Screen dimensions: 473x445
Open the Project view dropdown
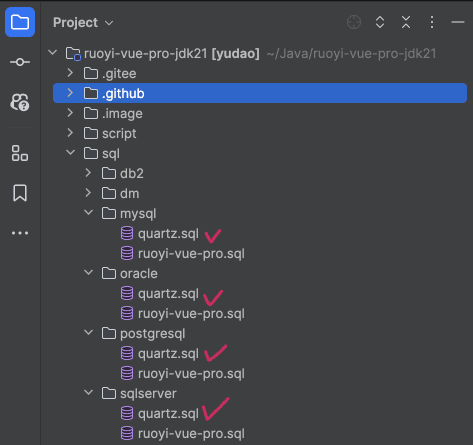pyautogui.click(x=83, y=23)
